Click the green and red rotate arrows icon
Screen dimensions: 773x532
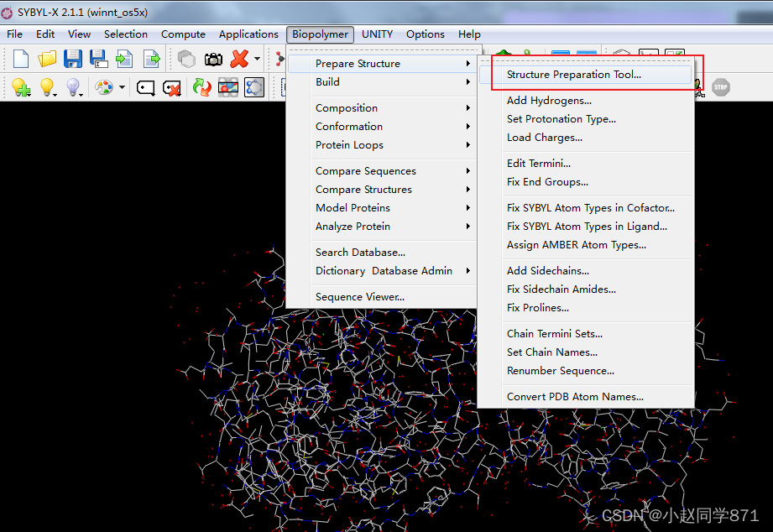[x=201, y=87]
